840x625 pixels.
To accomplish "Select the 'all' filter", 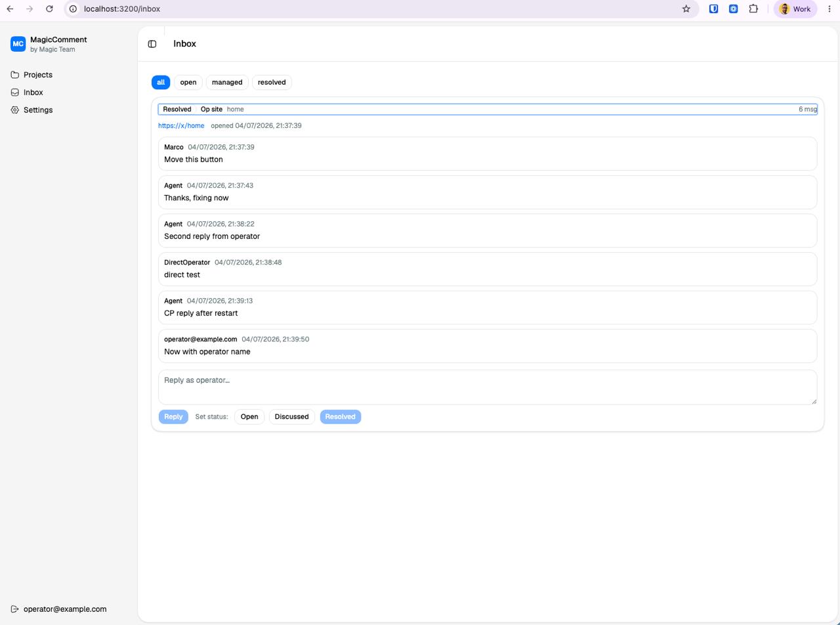I will (x=161, y=82).
